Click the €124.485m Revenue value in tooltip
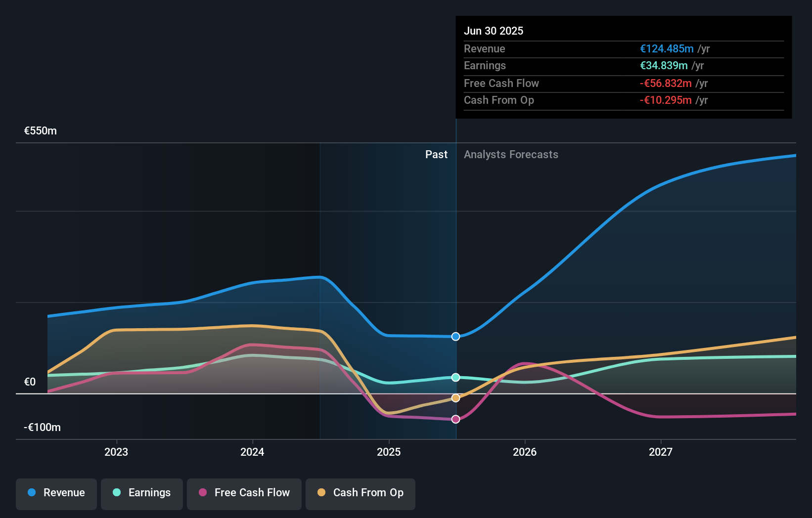The height and width of the screenshot is (518, 812). (x=666, y=48)
